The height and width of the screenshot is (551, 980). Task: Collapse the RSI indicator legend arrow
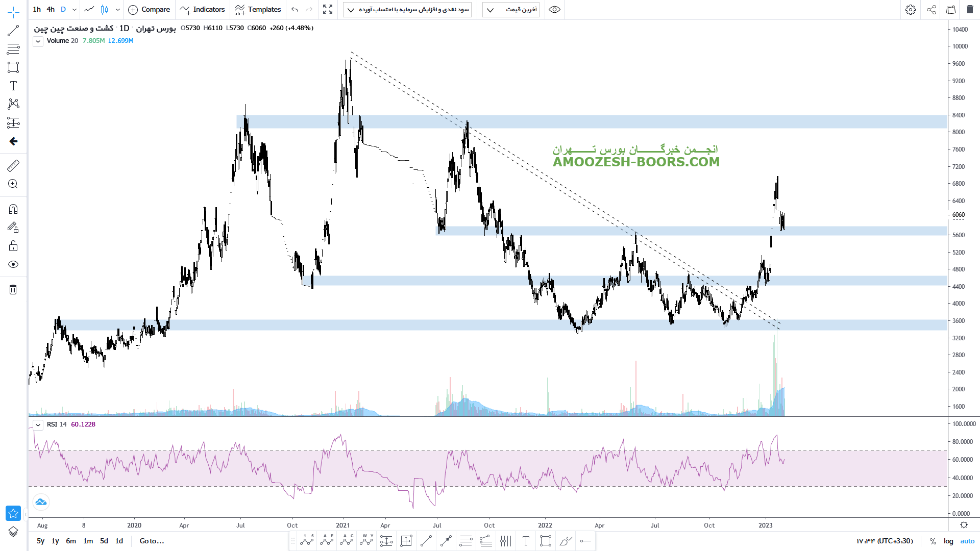pyautogui.click(x=38, y=424)
